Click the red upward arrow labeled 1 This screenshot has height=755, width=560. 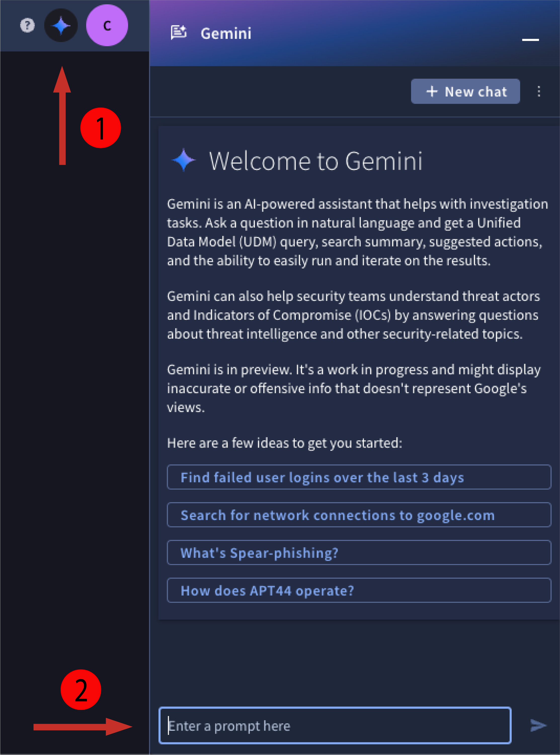62,25
